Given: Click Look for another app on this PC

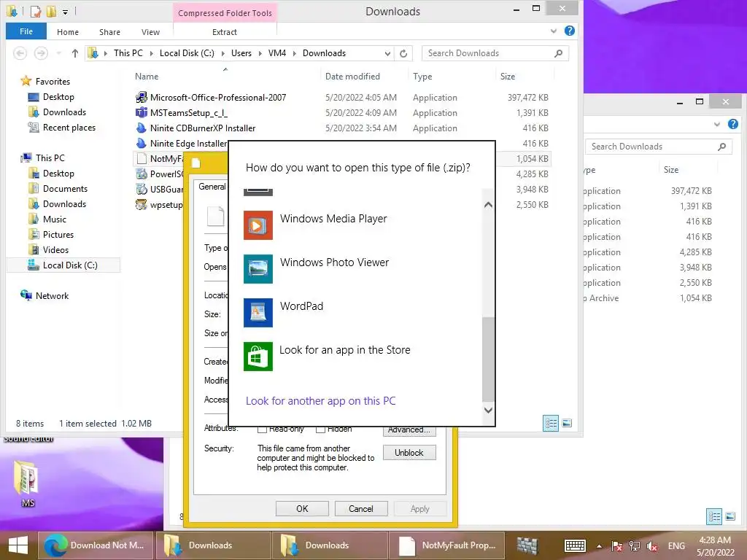Looking at the screenshot, I should coord(321,401).
